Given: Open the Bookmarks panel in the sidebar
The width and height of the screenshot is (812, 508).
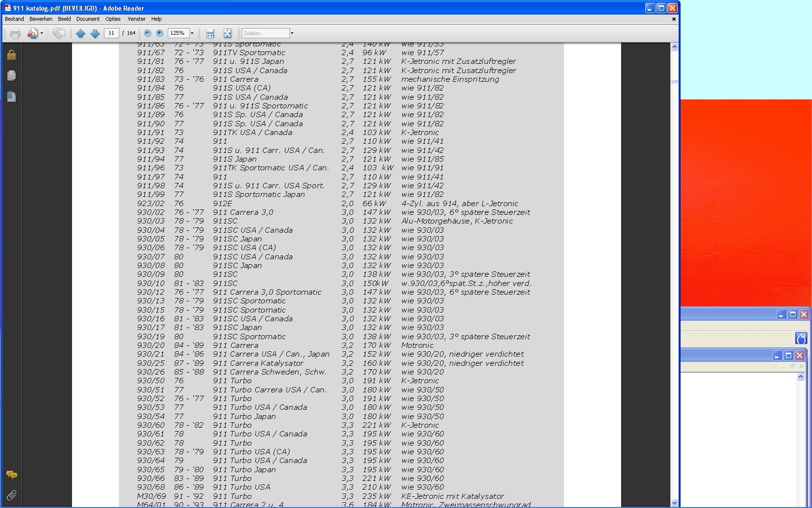Looking at the screenshot, I should click(12, 96).
